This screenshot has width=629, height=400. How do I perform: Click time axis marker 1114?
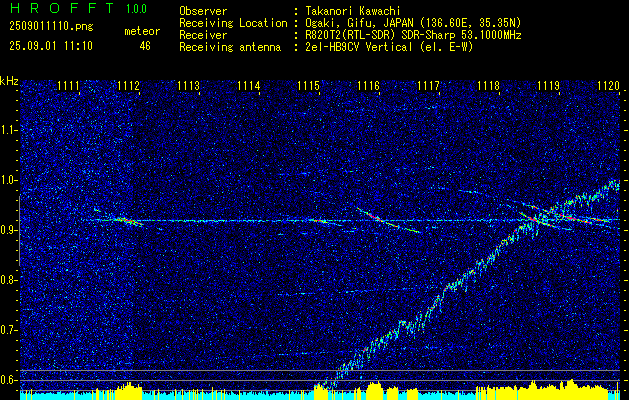[x=249, y=85]
